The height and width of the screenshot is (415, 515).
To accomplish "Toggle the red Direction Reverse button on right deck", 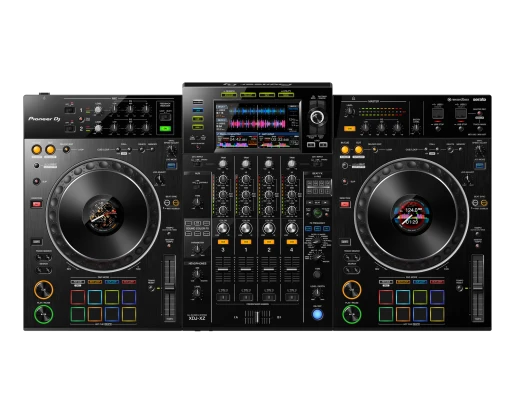I will (x=345, y=204).
